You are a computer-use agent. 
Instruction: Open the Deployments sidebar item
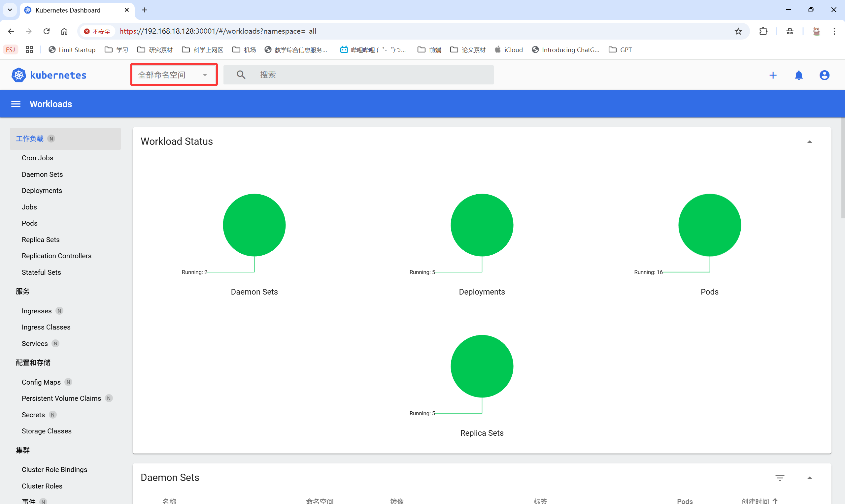click(x=42, y=191)
